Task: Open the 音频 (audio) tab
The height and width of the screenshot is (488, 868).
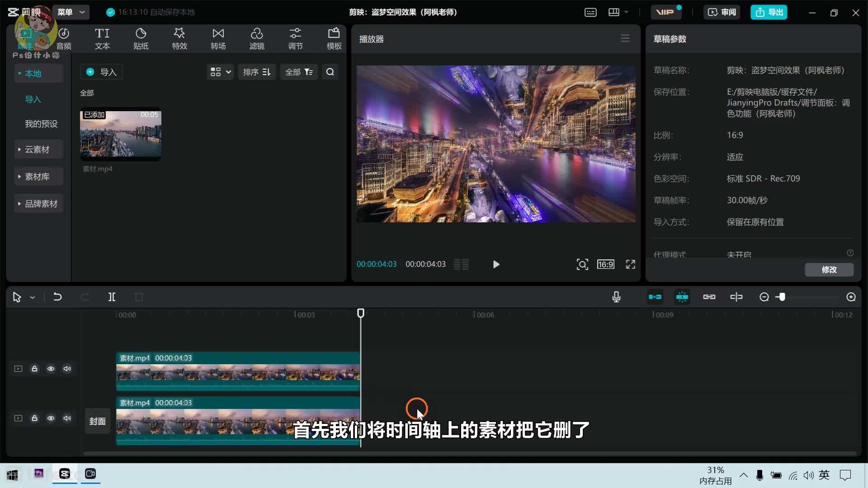Action: click(x=64, y=39)
